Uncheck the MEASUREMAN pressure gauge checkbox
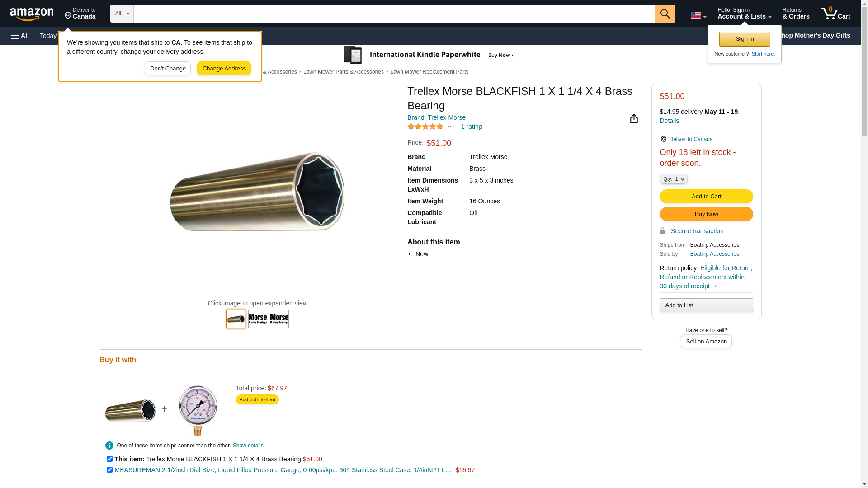 (109, 469)
